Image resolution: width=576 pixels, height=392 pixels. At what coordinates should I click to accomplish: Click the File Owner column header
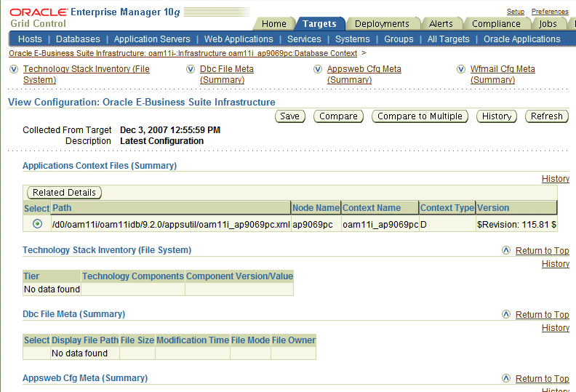(294, 340)
